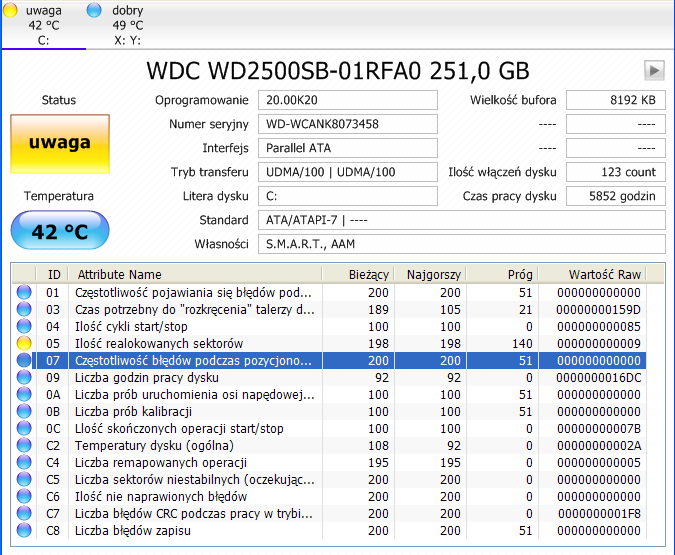Screen dimensions: 675x555
Task: Click the blue status dot of attribute C6
Action: 24,496
